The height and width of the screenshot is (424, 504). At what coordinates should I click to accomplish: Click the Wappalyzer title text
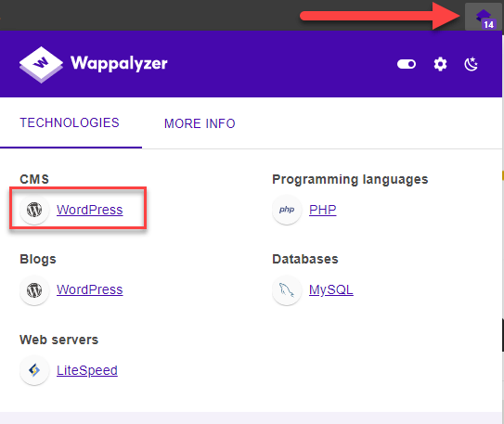pyautogui.click(x=119, y=63)
